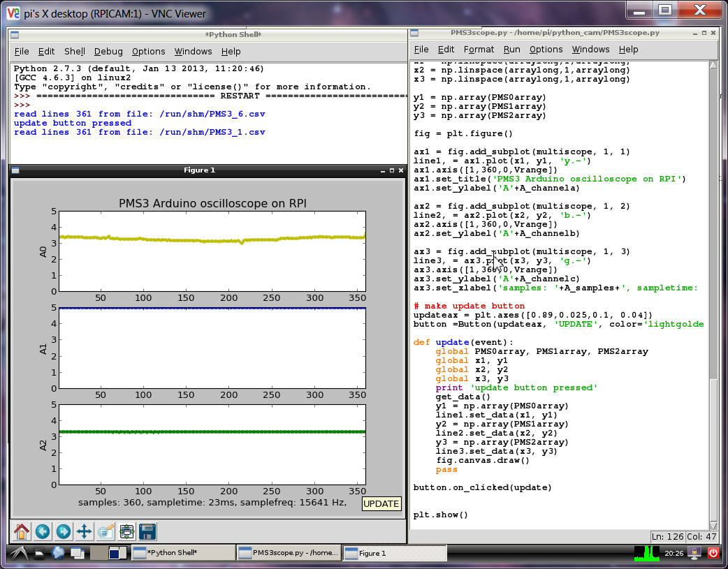
Task: Open the Run menu in the PMS3scope editor
Action: (x=512, y=50)
